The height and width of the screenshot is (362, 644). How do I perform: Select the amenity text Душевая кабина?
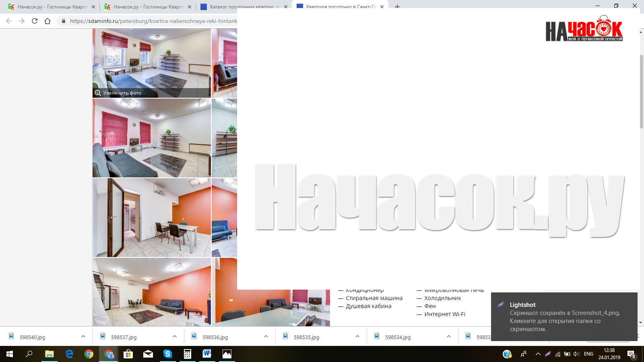(x=368, y=306)
